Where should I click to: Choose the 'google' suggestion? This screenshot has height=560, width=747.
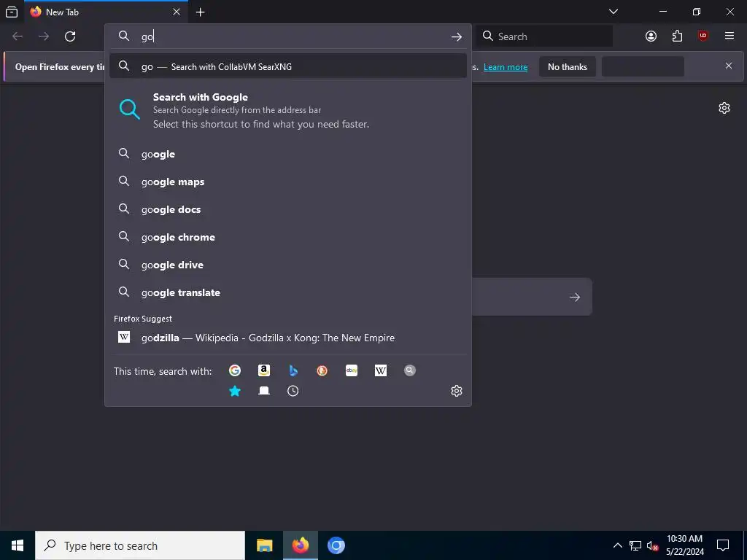(287, 154)
